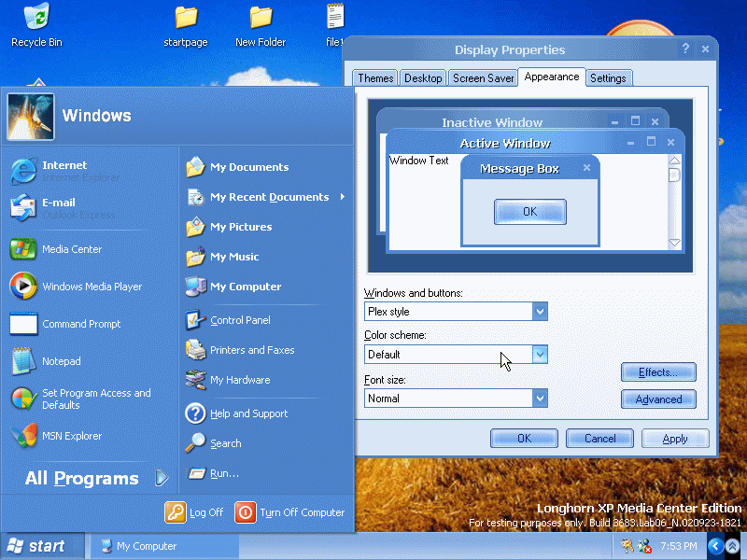Open Media Center icon
747x560 pixels.
22,249
